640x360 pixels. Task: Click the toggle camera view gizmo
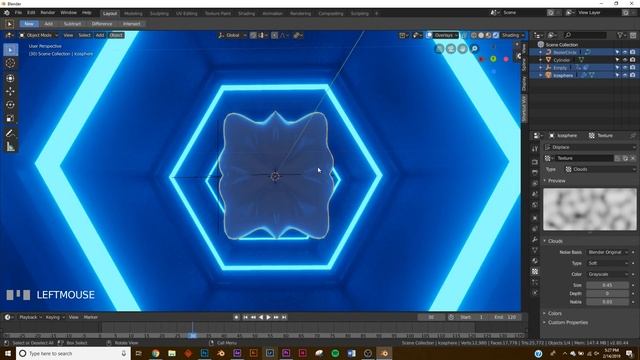[451, 49]
